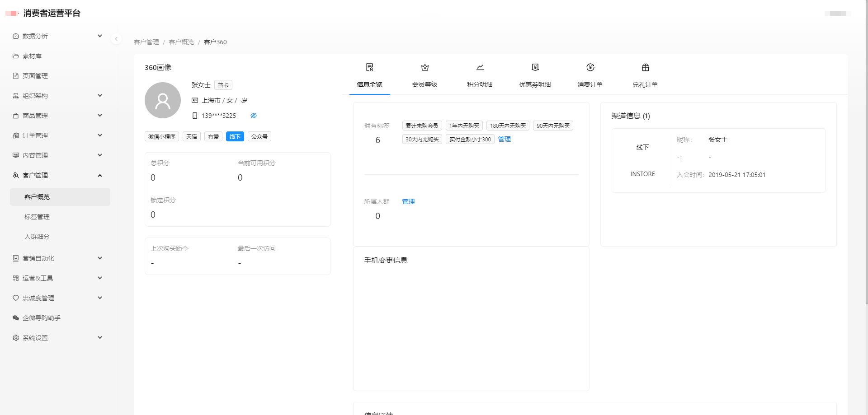Click the 组织架构 sidebar icon
868x415 pixels.
(16, 96)
